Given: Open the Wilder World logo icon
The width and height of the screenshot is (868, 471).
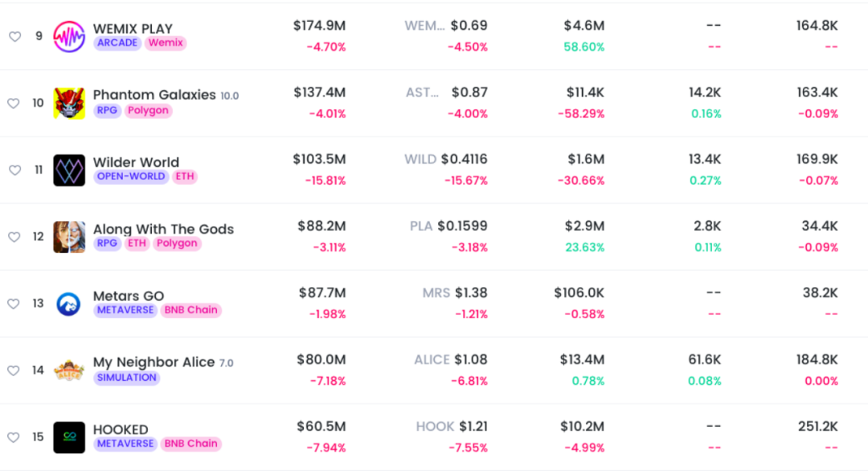Looking at the screenshot, I should coord(69,170).
